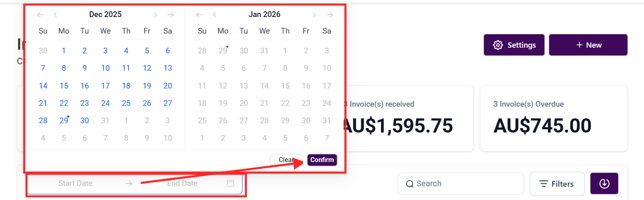Create a New invoice
Screen dimensions: 644x200
point(588,45)
